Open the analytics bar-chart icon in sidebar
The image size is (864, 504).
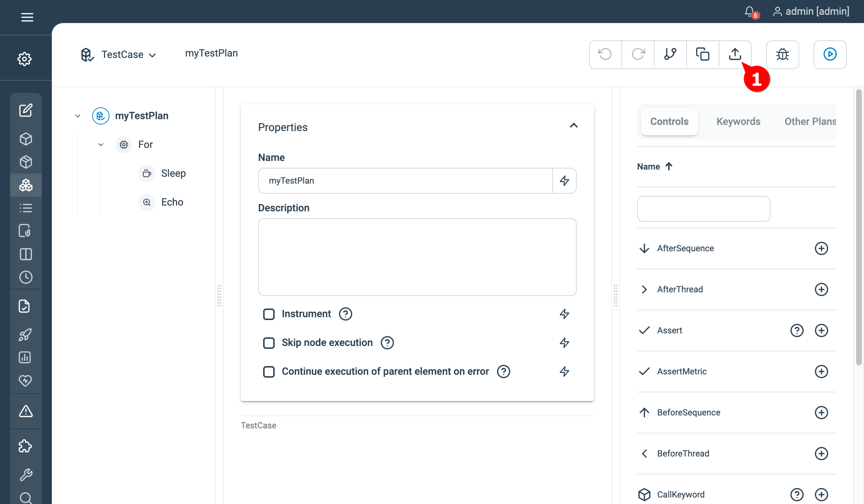click(x=26, y=358)
